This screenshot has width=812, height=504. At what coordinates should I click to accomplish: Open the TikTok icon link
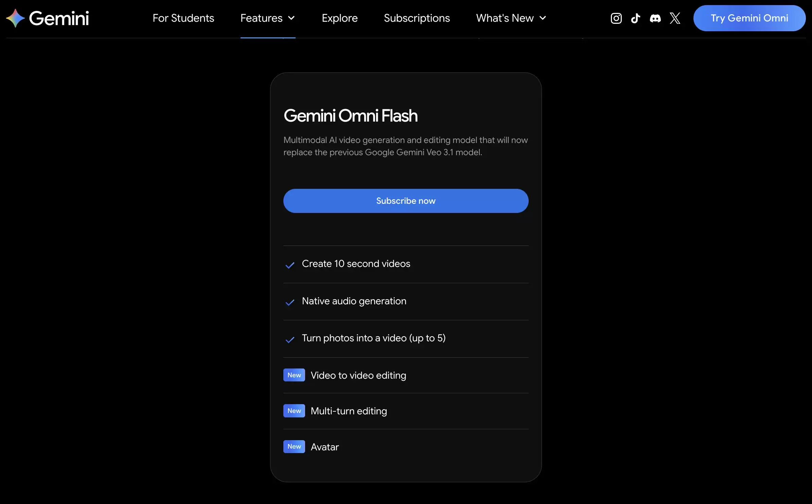coord(635,18)
